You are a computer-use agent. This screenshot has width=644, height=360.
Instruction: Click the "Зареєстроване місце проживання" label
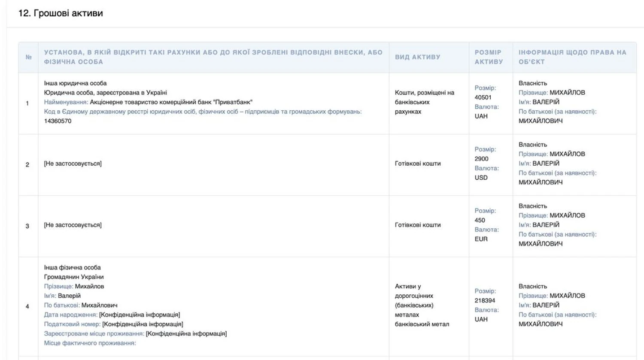pyautogui.click(x=94, y=333)
